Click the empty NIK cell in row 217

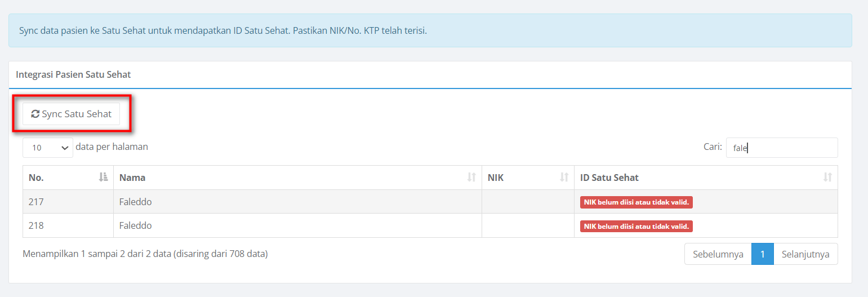(x=528, y=202)
